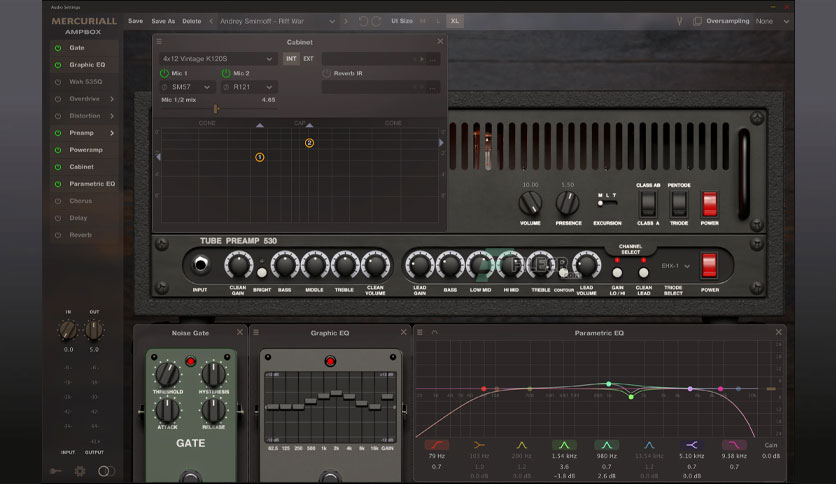Open the Oversampling None dropdown

[x=772, y=21]
